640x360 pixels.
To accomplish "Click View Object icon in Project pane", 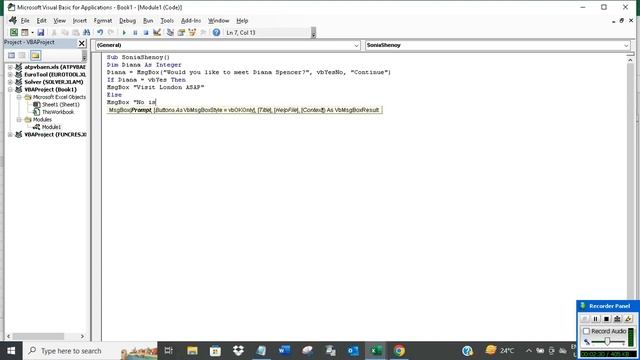I will [22, 56].
